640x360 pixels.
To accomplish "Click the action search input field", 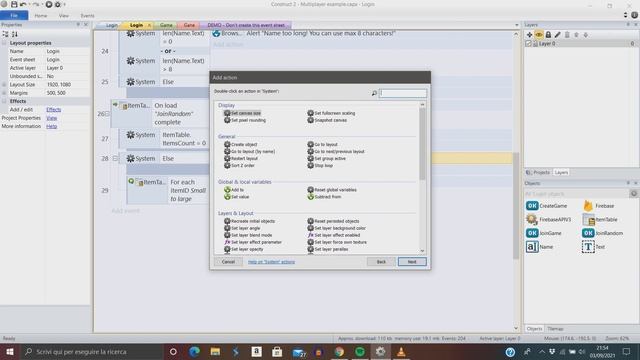I will [403, 93].
